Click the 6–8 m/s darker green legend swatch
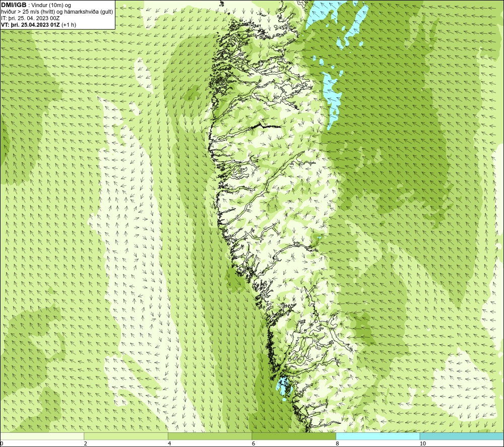The image size is (504, 447). click(294, 436)
